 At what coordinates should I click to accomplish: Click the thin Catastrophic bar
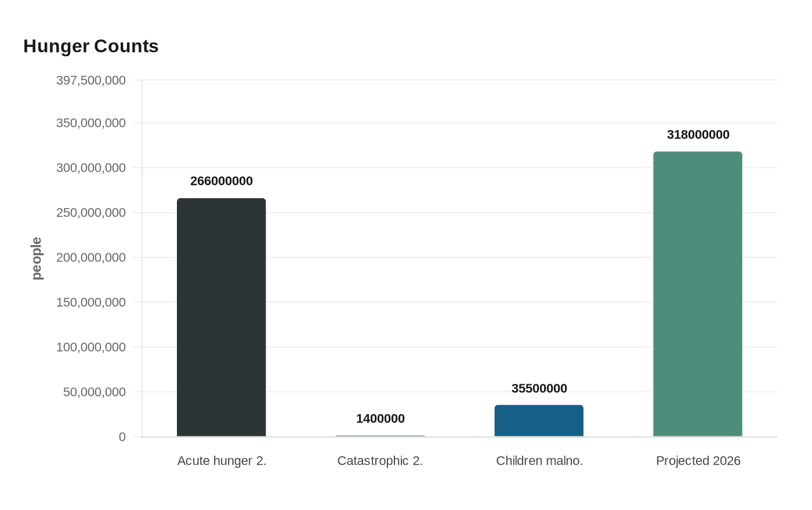click(380, 436)
